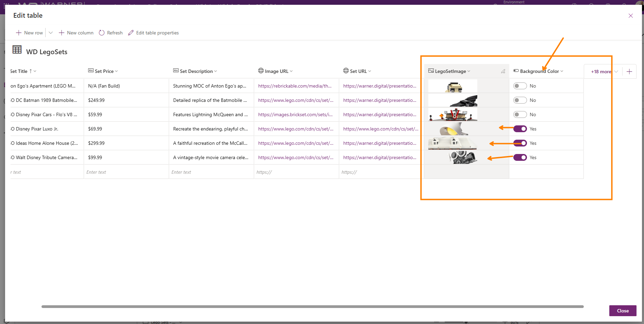Select Batmobile image thumbnail

[x=453, y=100]
